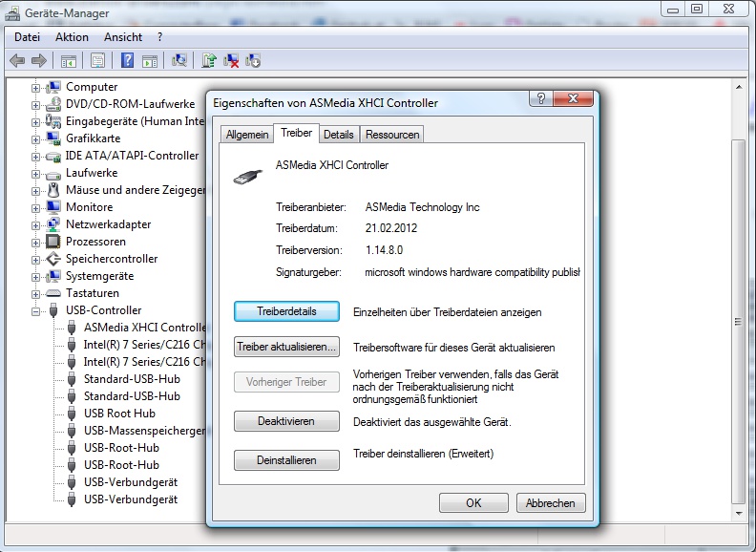The image size is (756, 552).
Task: Click the Deinstallieren button
Action: pos(286,460)
